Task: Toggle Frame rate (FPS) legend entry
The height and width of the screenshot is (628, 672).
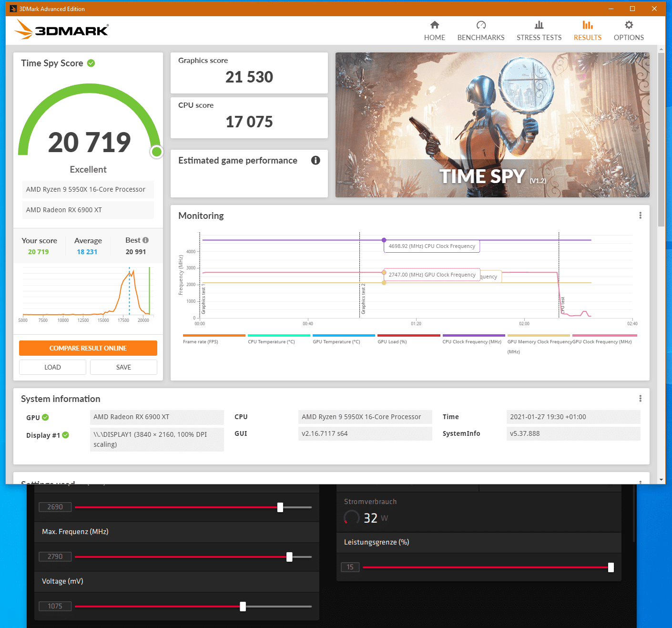Action: 214,339
